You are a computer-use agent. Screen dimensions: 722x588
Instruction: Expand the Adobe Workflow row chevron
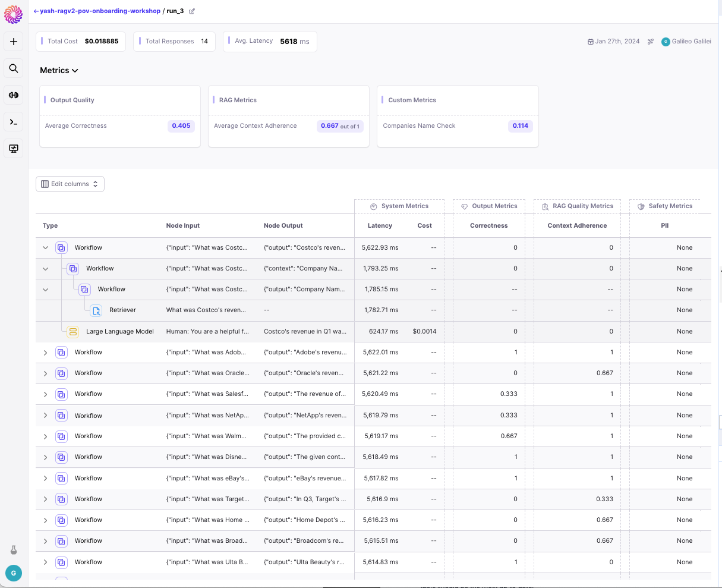(x=45, y=352)
